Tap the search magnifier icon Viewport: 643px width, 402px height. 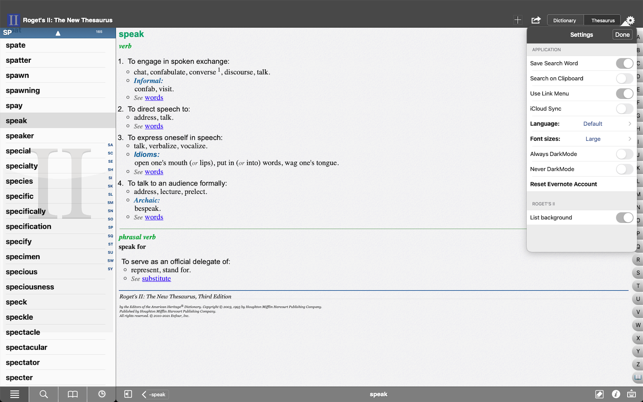coord(43,394)
